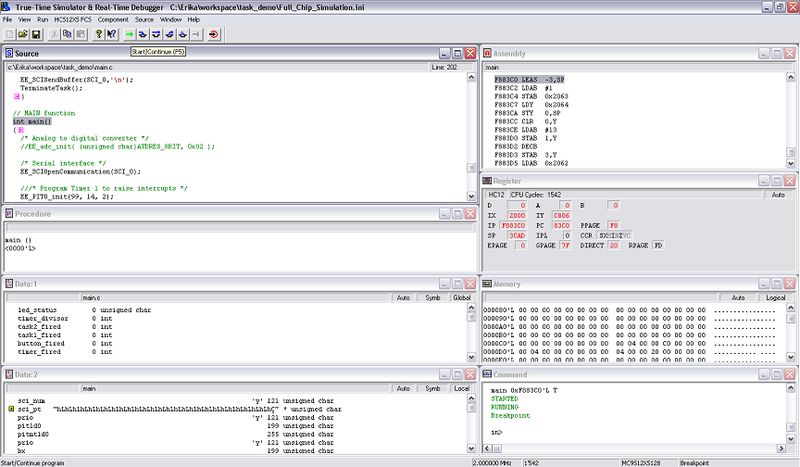Click Command window horizontal scroll-right arrow
The image size is (800, 467).
[781, 448]
